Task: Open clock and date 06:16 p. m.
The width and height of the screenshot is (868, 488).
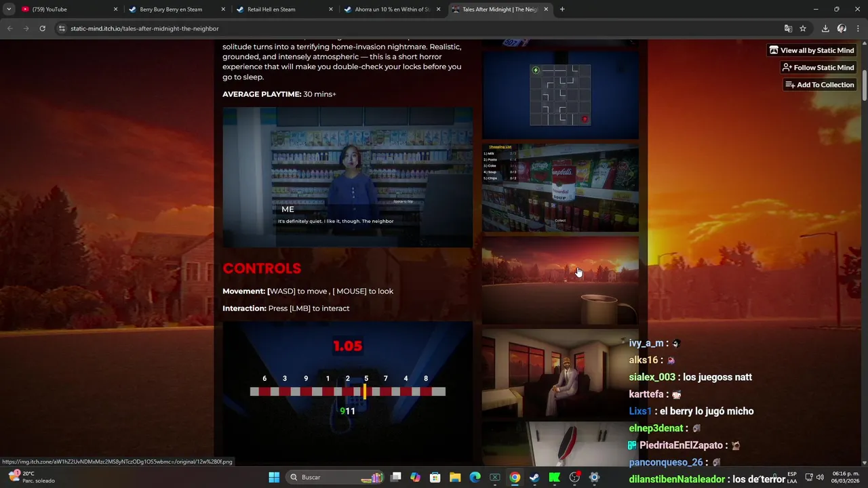Action: tap(846, 477)
